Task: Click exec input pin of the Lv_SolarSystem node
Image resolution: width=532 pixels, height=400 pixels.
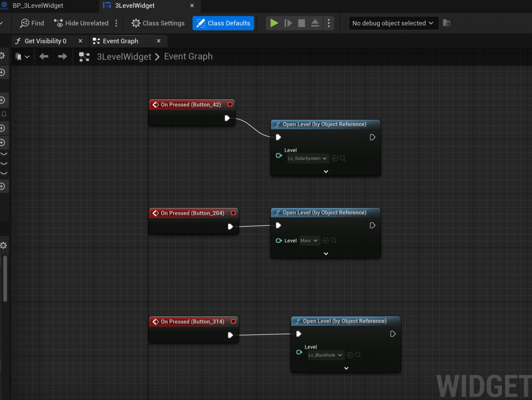Action: (x=278, y=137)
